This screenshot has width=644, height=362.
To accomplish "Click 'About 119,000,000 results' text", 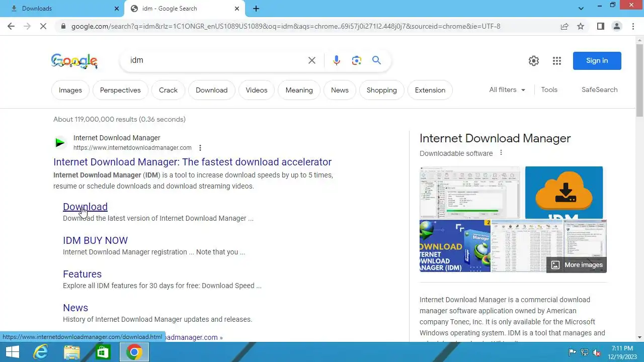I will 119,119.
